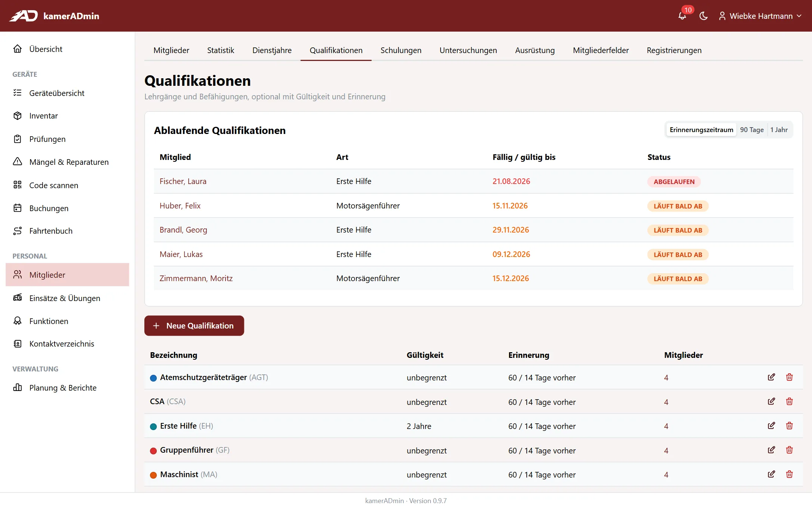Open the Dienstjahre tab
Viewport: 812px width, 508px height.
[x=272, y=50]
